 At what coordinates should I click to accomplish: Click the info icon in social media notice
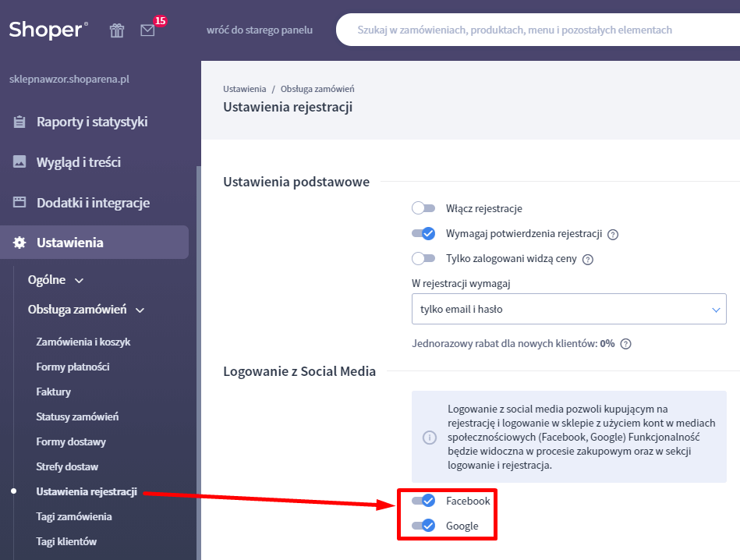tap(430, 438)
